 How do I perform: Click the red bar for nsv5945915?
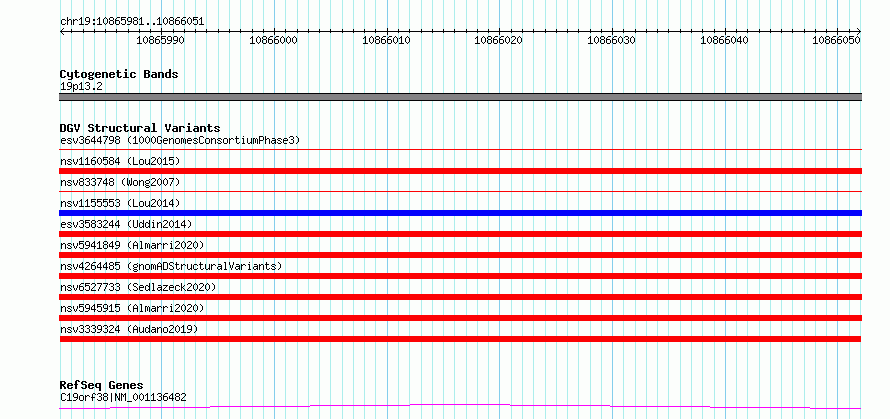(460, 318)
